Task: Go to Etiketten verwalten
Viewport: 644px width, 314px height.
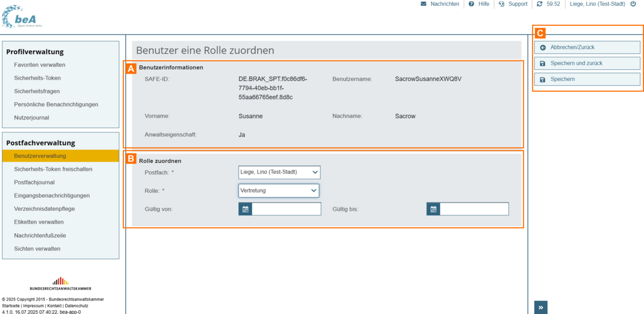Action: click(39, 222)
